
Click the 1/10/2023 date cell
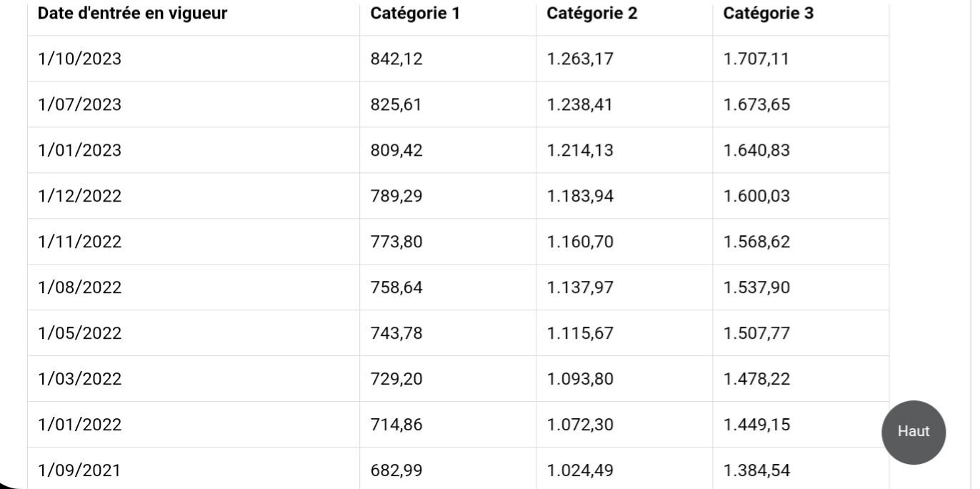point(79,59)
